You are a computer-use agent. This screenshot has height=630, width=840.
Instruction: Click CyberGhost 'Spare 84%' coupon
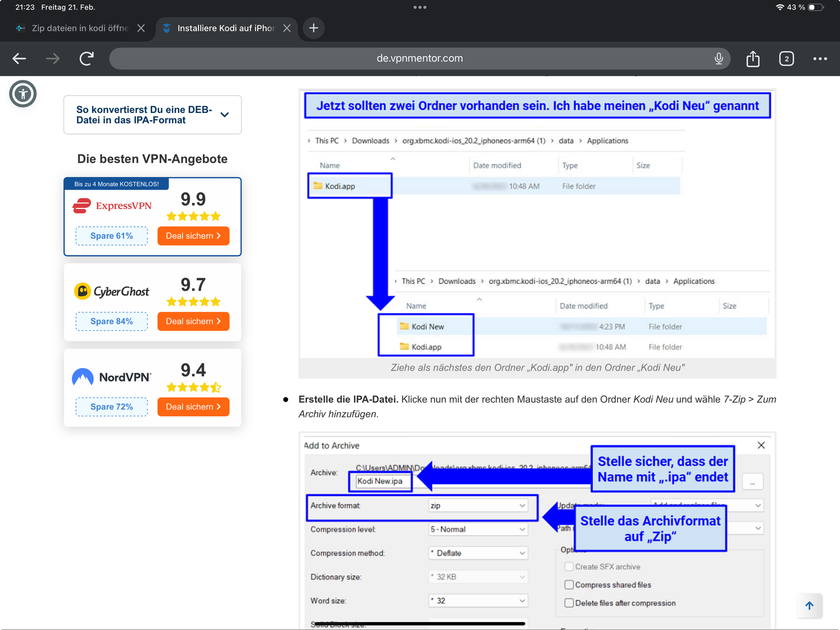point(112,321)
